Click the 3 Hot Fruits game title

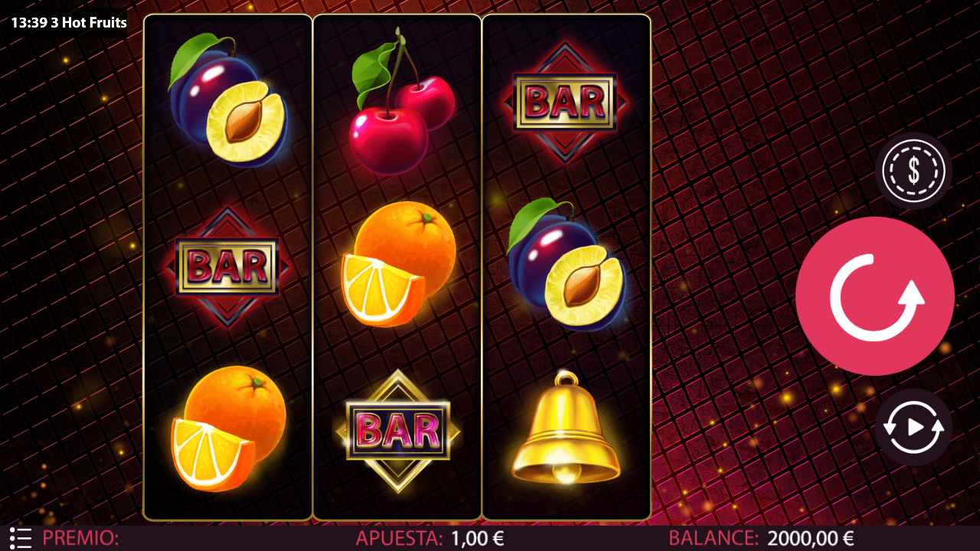click(x=89, y=22)
